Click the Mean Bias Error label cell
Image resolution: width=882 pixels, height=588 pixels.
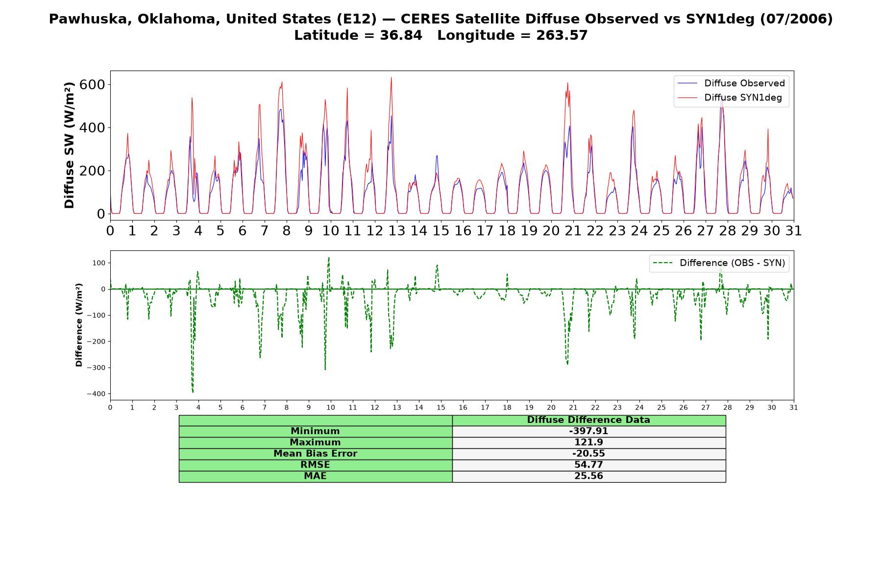point(316,454)
